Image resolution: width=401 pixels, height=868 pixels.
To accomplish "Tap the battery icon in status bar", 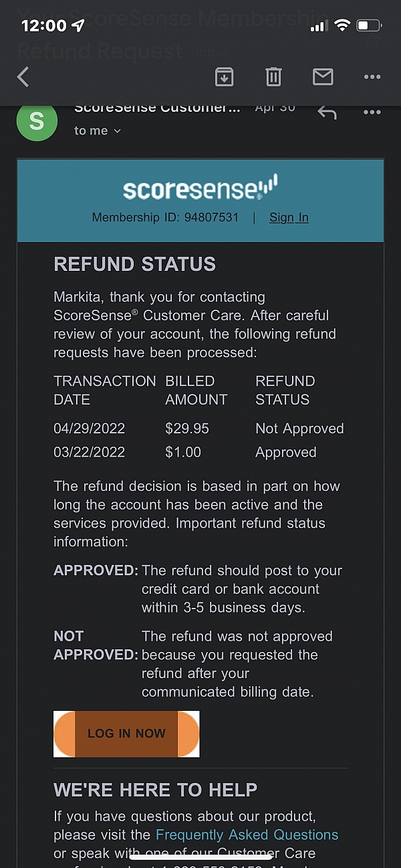I will pyautogui.click(x=369, y=26).
